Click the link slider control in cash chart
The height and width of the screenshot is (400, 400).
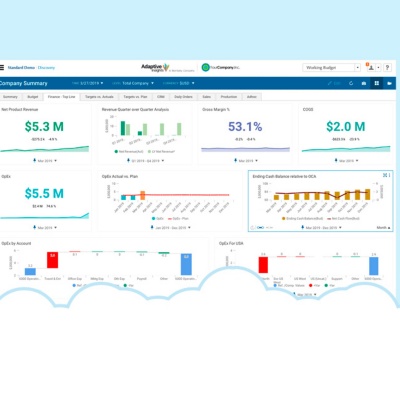[261, 228]
